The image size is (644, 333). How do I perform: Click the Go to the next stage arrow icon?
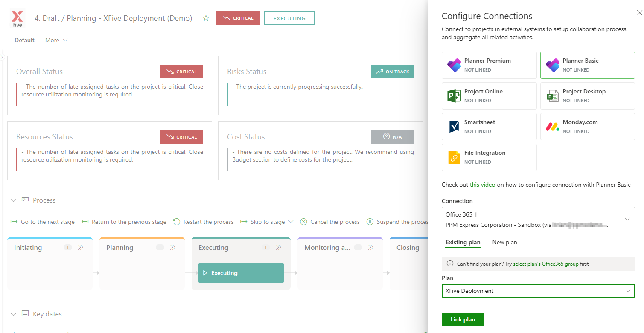pyautogui.click(x=14, y=222)
